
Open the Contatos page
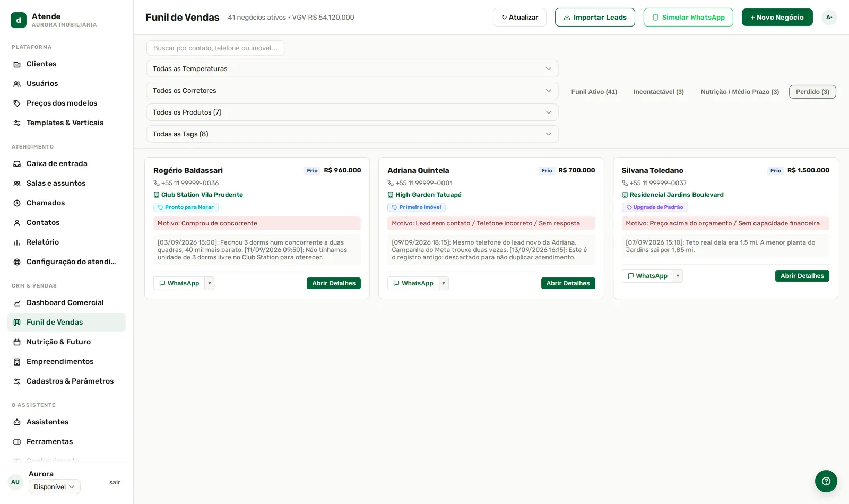pyautogui.click(x=66, y=223)
